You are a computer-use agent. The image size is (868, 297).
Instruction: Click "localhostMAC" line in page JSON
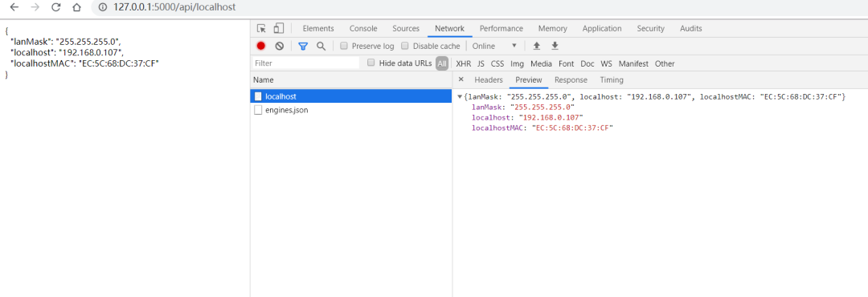click(84, 63)
